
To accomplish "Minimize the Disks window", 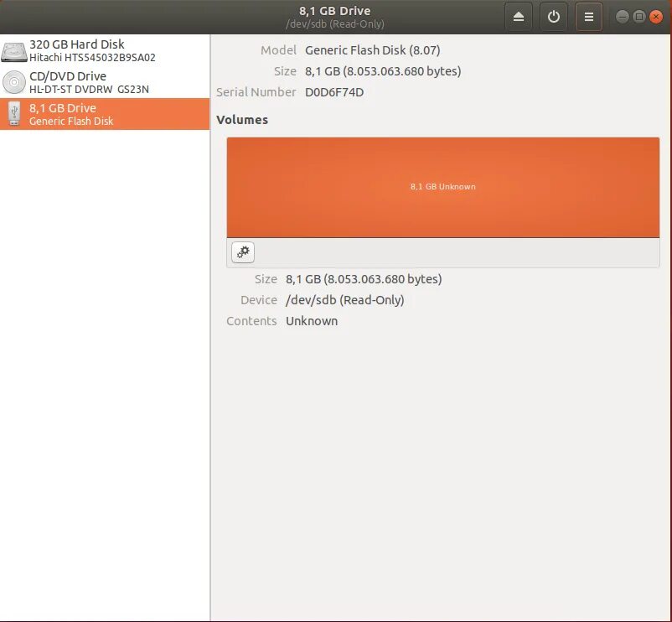I will pyautogui.click(x=623, y=17).
